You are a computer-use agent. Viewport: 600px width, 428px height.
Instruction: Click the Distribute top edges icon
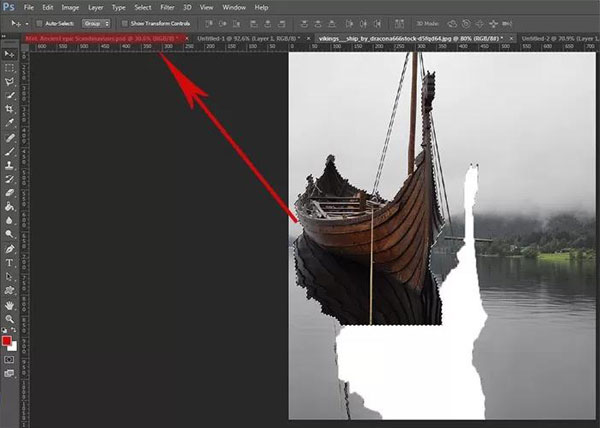[x=304, y=24]
